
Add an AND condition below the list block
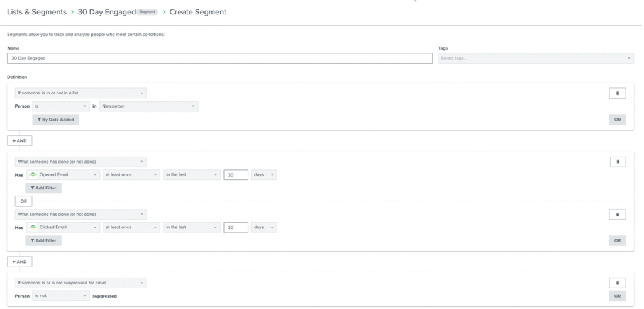coord(19,140)
